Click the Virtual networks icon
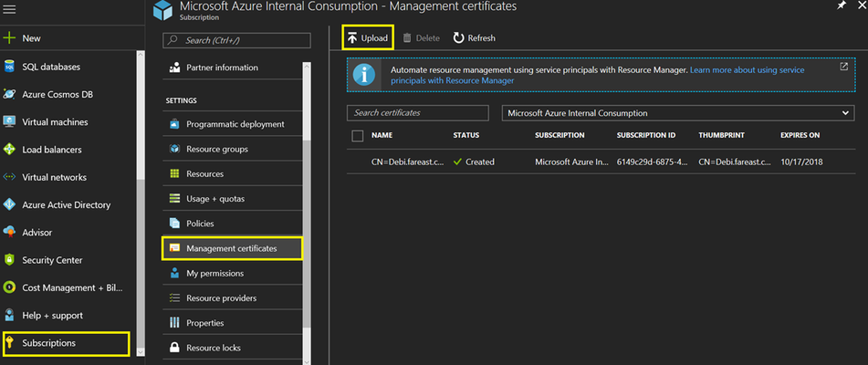 (9, 177)
